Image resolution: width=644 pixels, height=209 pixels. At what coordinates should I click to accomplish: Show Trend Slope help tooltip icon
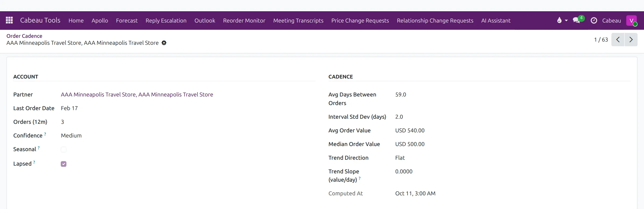tap(360, 178)
